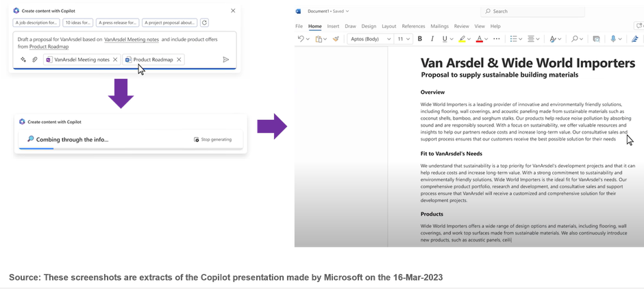Click the Bullets list icon
The height and width of the screenshot is (289, 644).
[x=513, y=39]
